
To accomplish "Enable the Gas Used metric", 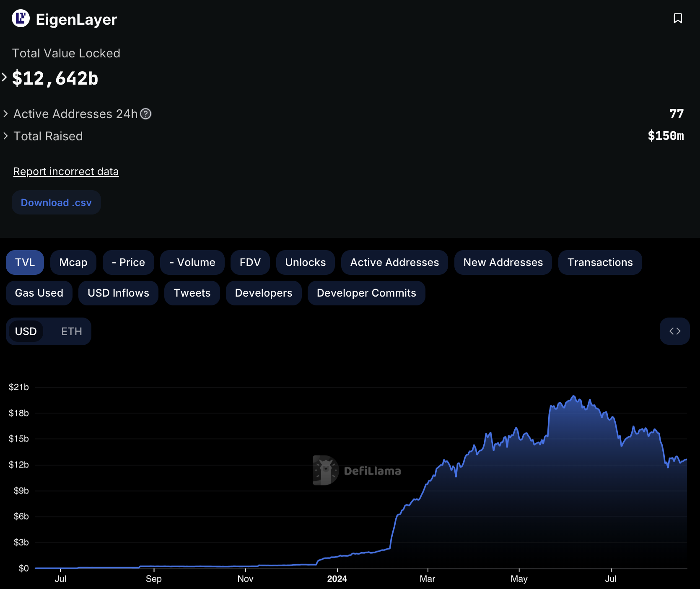I will [x=39, y=293].
